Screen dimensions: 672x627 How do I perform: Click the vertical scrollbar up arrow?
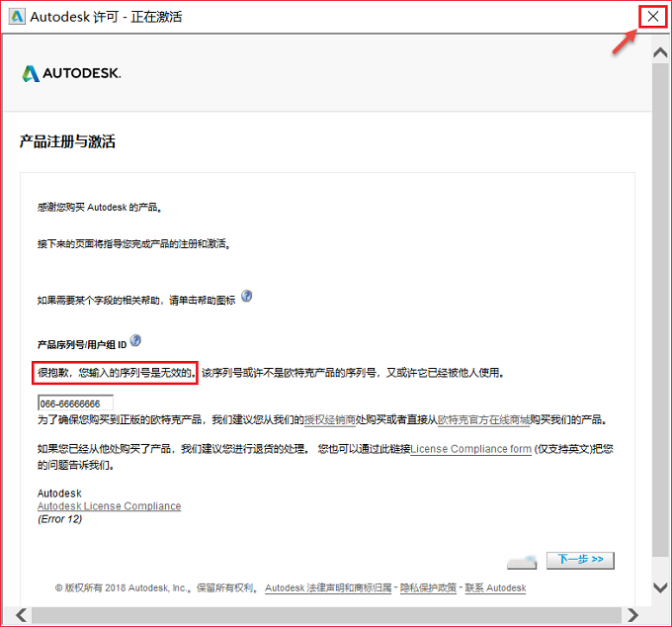click(660, 52)
